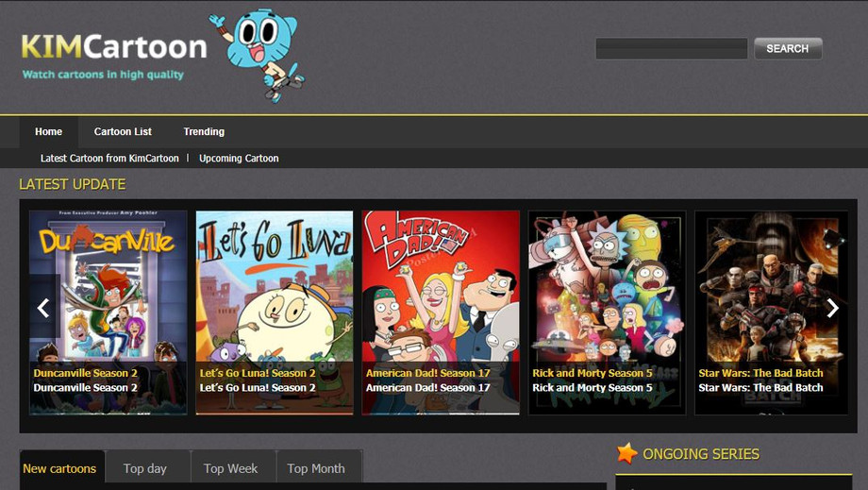This screenshot has height=490, width=868.
Task: Open Rick and Morty Season 5 poster
Action: [607, 293]
